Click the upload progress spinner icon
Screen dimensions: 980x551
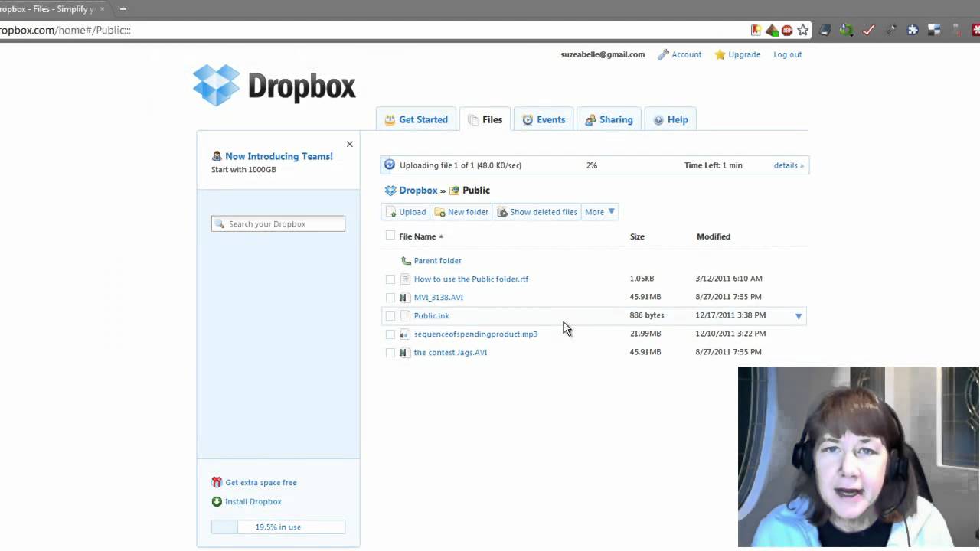pos(390,165)
